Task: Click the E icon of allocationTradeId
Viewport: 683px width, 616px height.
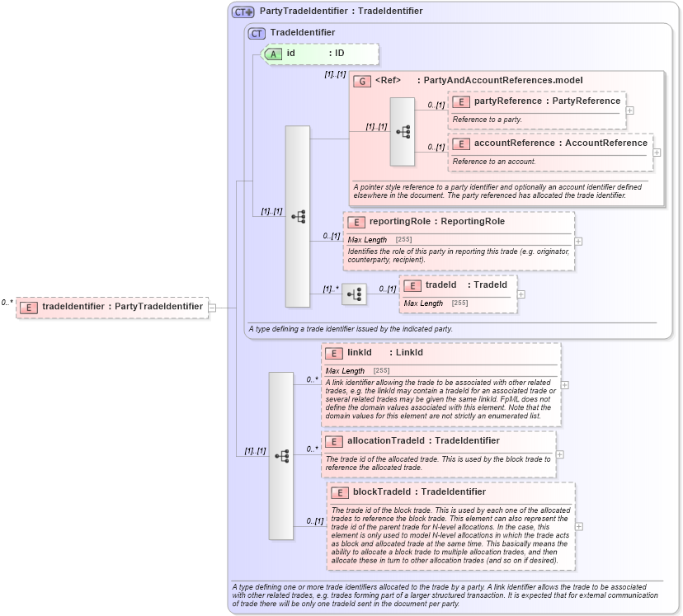Action: [333, 441]
